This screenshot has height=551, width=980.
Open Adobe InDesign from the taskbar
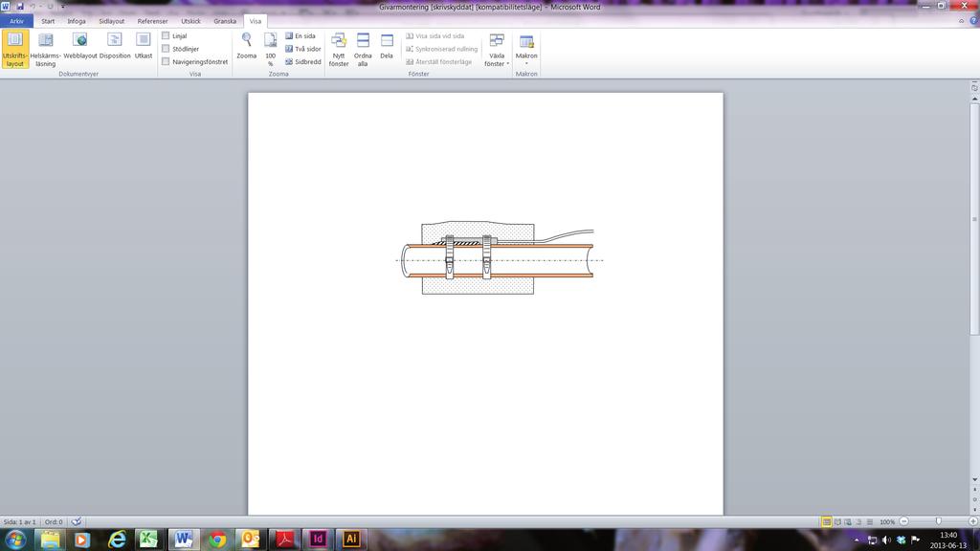pos(318,539)
